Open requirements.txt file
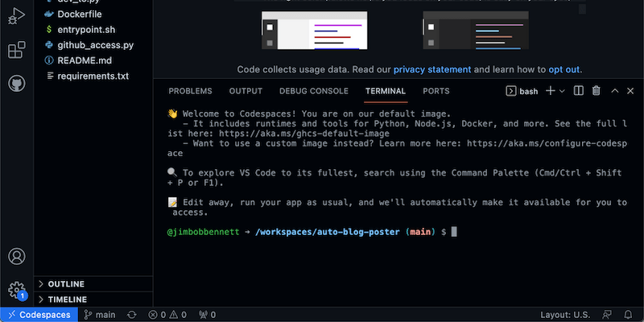The image size is (644, 322). [x=93, y=76]
